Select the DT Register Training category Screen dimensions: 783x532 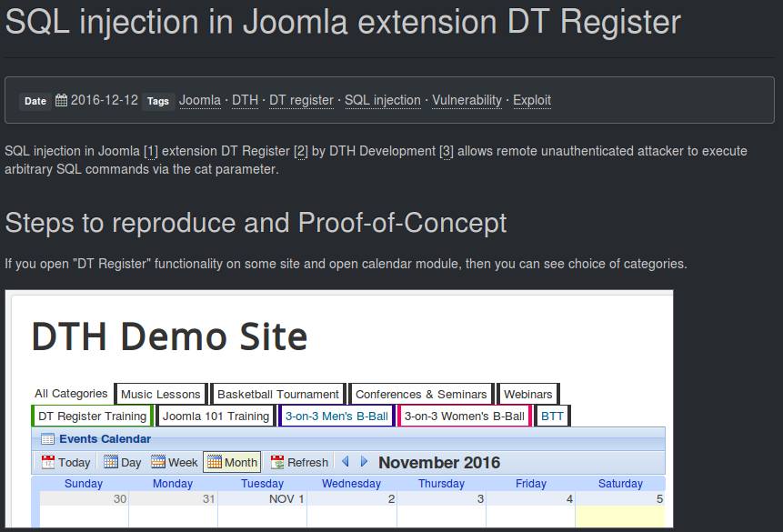93,417
